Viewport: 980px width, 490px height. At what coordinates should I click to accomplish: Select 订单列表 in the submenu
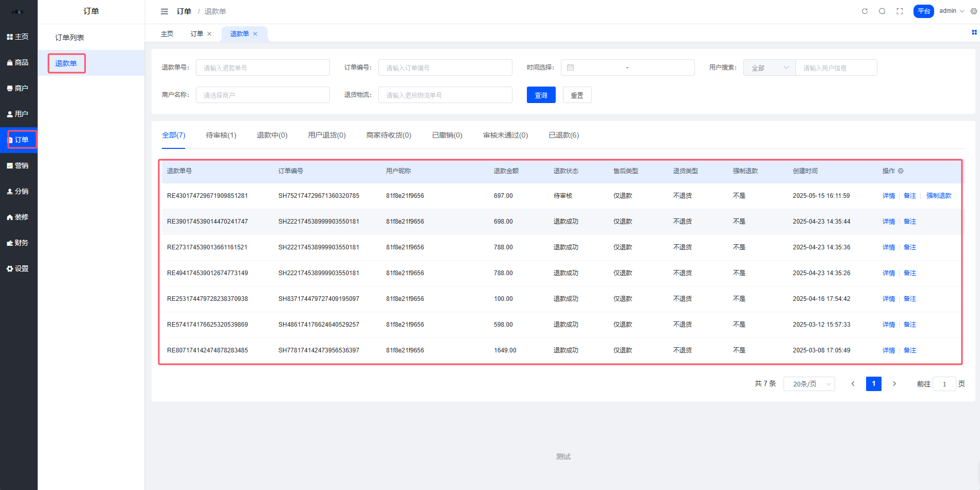70,38
